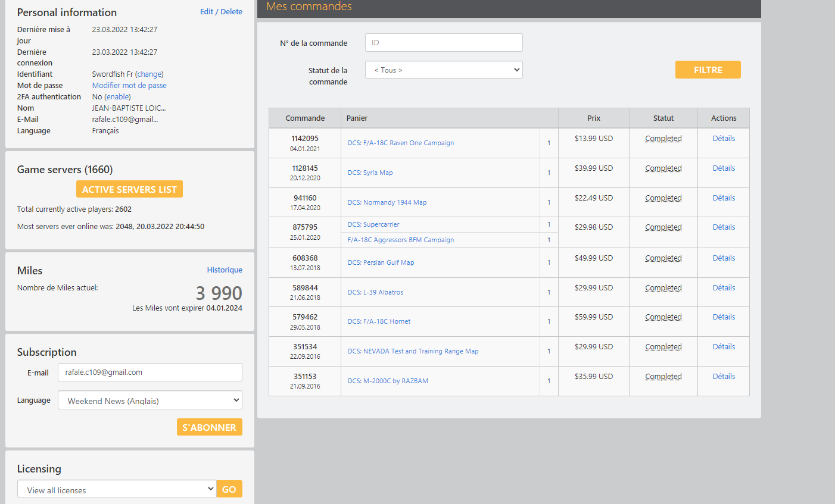This screenshot has height=504, width=835.
Task: Click the FILTRE button
Action: click(x=708, y=70)
